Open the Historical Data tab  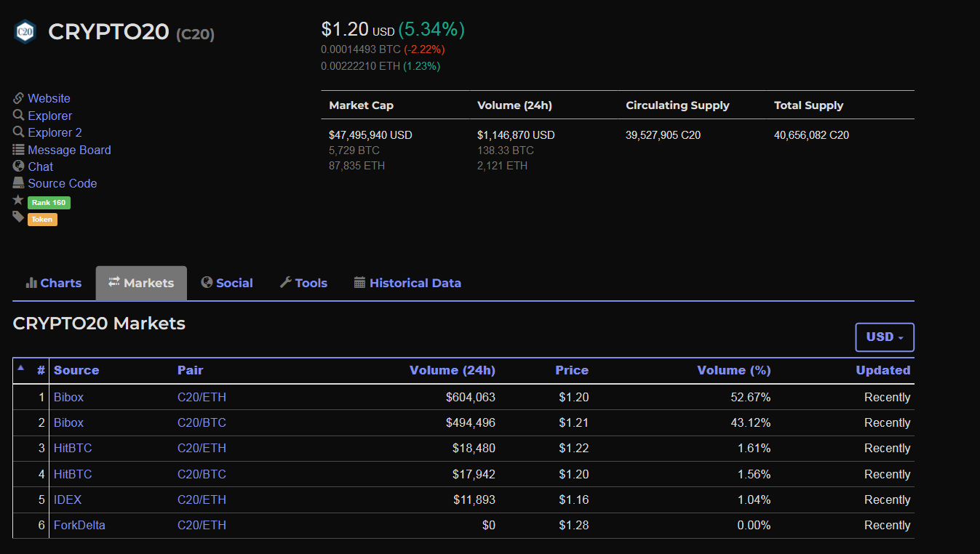click(407, 284)
